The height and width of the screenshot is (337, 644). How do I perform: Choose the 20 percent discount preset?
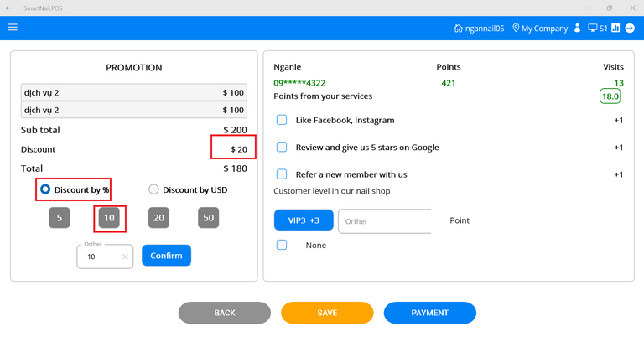pos(159,218)
